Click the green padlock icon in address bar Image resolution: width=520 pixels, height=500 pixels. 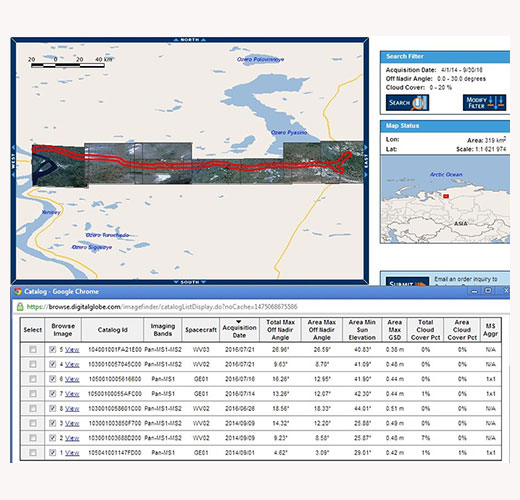[20, 307]
